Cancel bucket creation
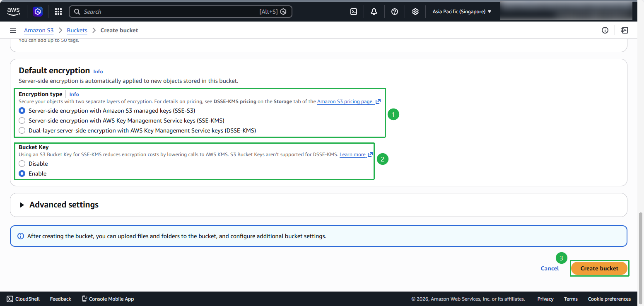This screenshot has height=306, width=644. click(550, 268)
